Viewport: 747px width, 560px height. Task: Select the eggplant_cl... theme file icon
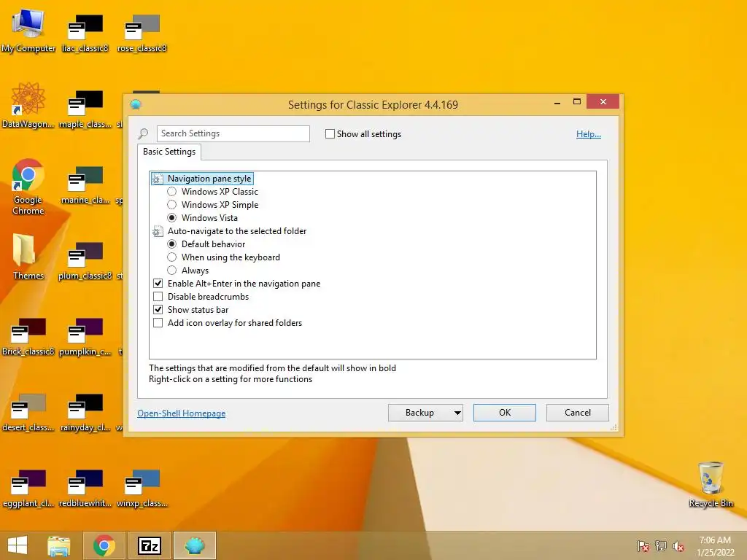28,488
